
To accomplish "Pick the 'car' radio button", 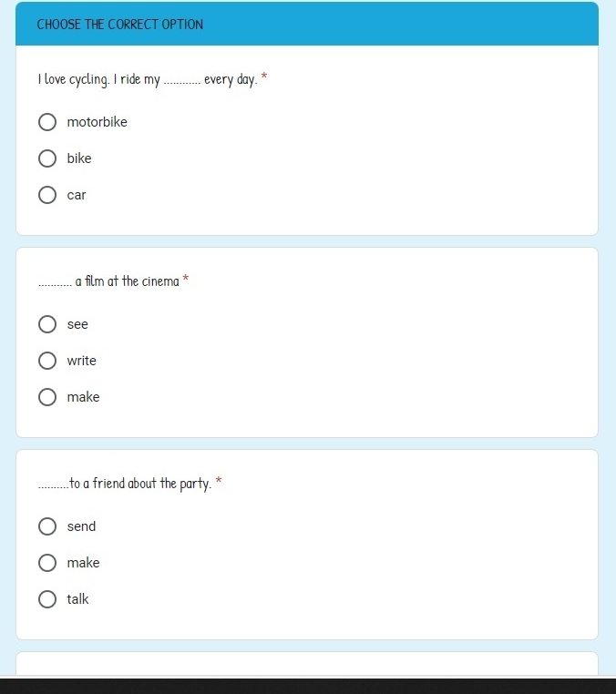I will point(47,195).
